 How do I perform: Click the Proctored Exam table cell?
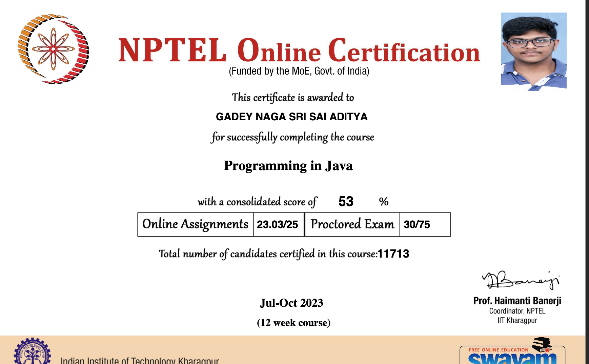pyautogui.click(x=352, y=224)
